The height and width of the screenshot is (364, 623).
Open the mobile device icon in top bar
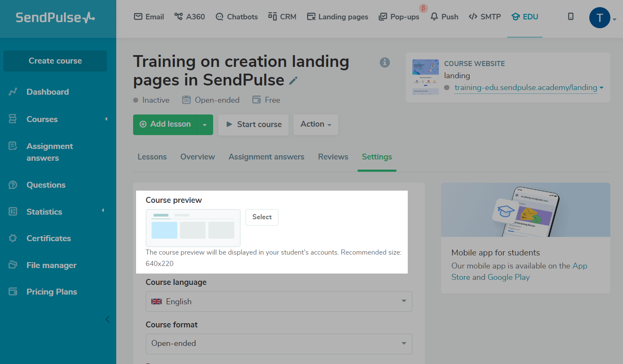coord(570,17)
